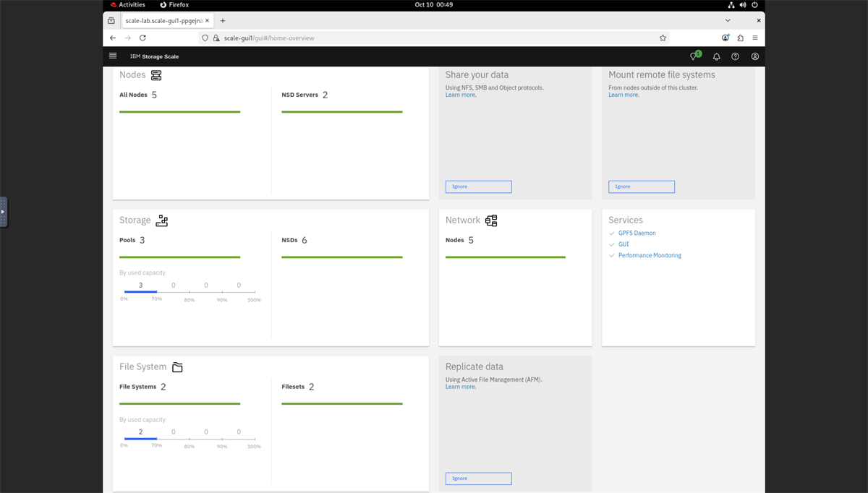Click the File Systems 2 label
Image resolution: width=868 pixels, height=493 pixels.
[x=142, y=387]
